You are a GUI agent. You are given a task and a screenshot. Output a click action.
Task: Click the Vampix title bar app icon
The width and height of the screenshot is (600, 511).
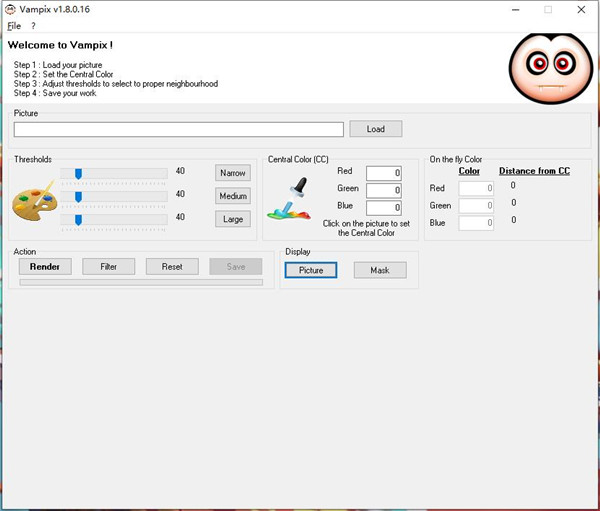[x=9, y=9]
